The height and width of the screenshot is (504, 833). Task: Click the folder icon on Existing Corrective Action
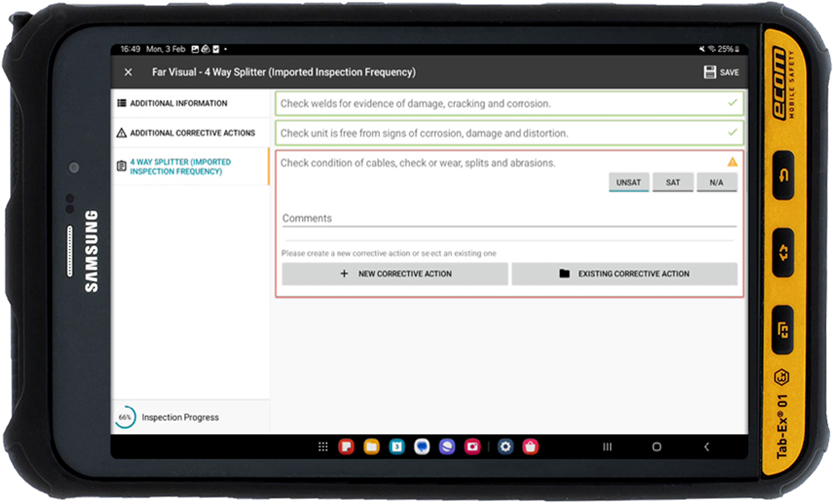click(565, 274)
